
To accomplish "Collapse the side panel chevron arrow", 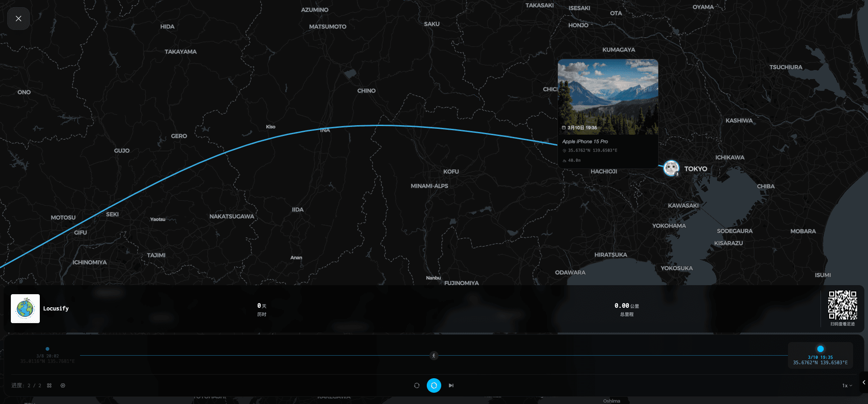I will (863, 382).
